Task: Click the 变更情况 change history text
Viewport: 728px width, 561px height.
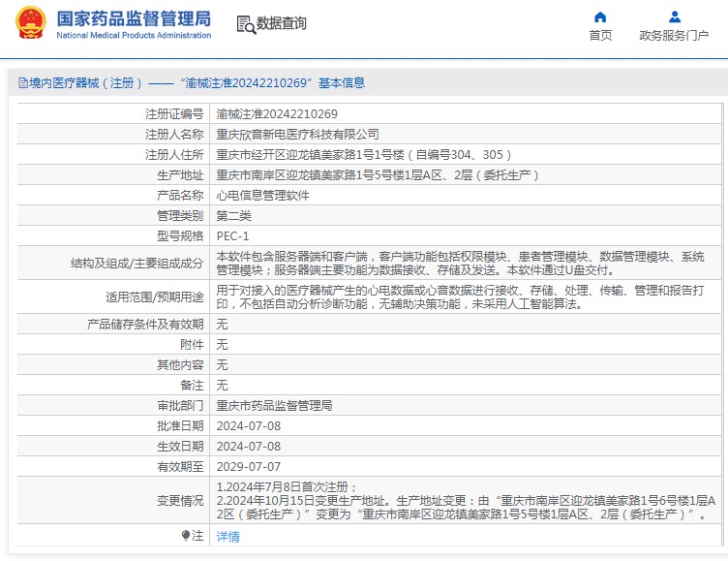Action: click(x=466, y=501)
